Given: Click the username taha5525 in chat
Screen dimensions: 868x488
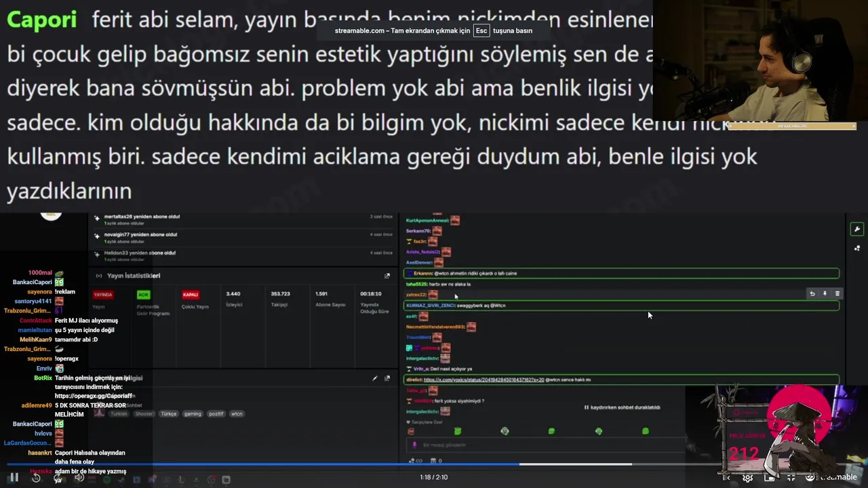Looking at the screenshot, I should click(x=416, y=284).
